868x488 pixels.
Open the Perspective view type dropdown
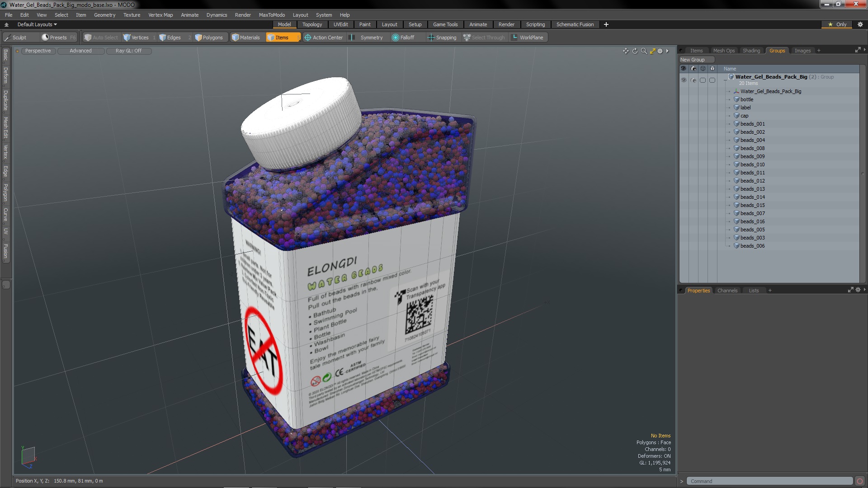click(x=38, y=51)
